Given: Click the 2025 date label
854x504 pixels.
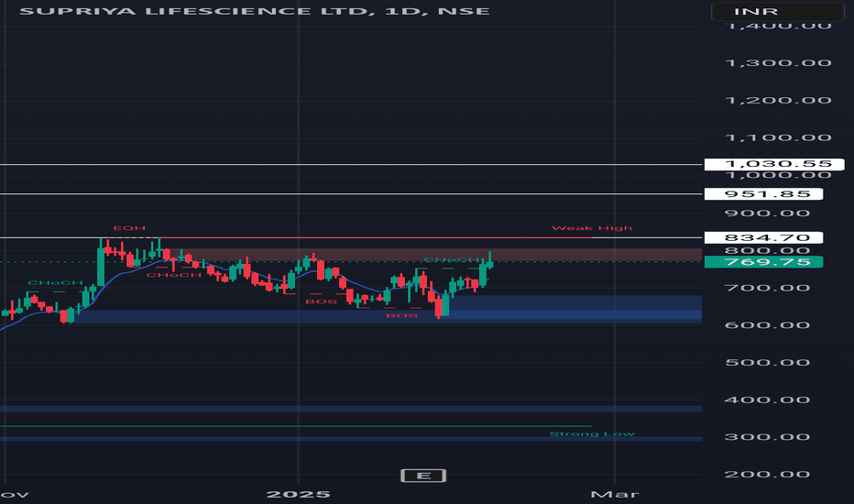Looking at the screenshot, I should click(298, 494).
